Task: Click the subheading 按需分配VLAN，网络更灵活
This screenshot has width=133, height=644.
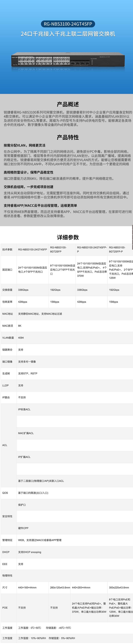Action: pos(24,145)
